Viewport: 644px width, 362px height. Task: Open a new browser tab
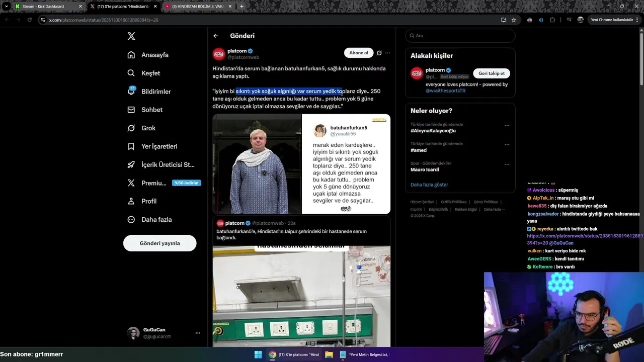pos(242,7)
